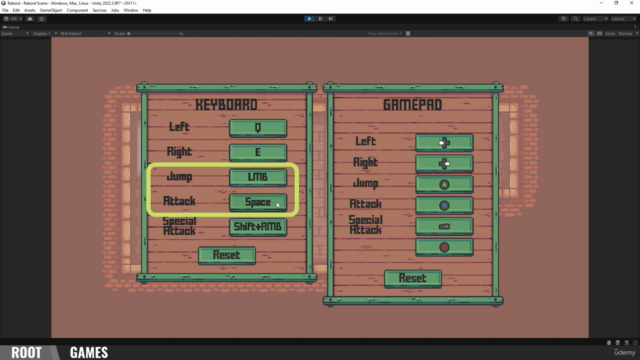Open the Layers dropdown
This screenshot has width=640, height=360.
tap(595, 19)
